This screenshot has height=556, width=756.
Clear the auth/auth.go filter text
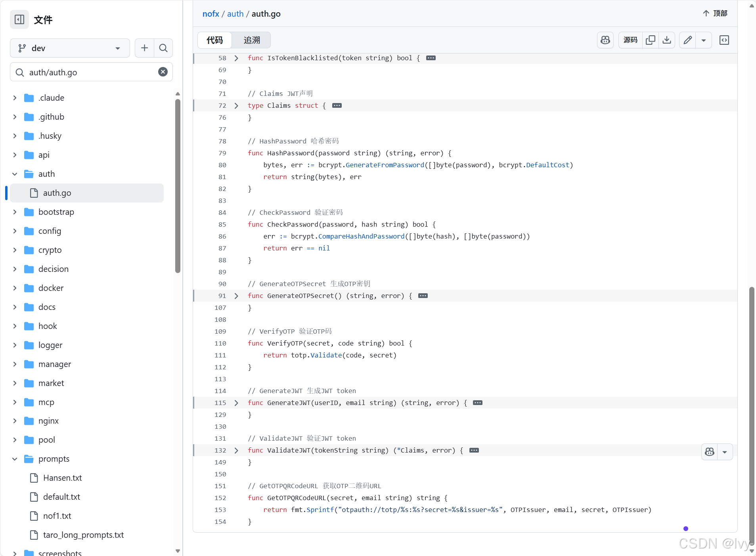point(163,72)
